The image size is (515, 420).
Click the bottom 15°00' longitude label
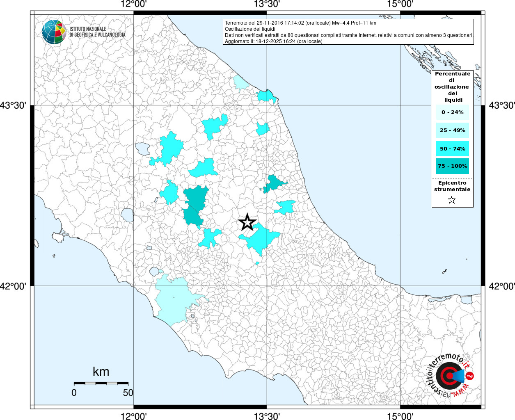(400, 416)
